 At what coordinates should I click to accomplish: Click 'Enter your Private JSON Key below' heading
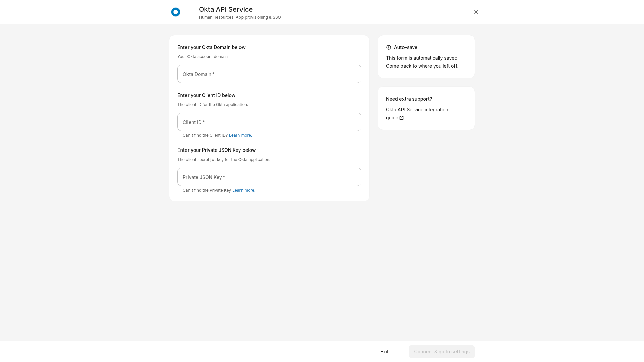[216, 150]
